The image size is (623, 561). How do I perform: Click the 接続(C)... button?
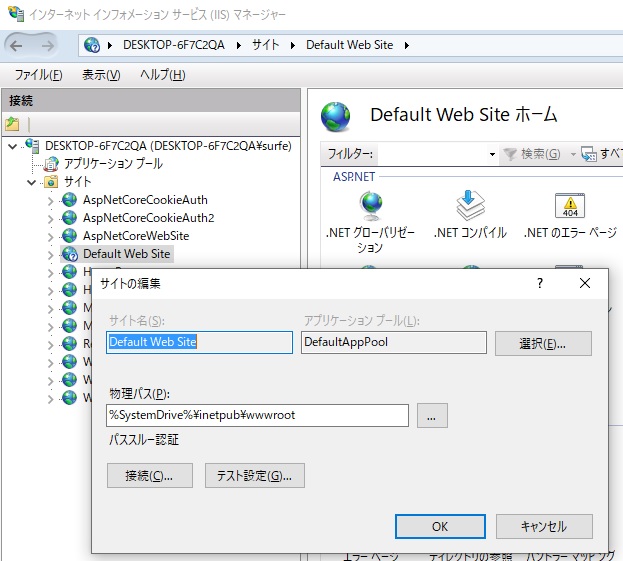point(150,475)
